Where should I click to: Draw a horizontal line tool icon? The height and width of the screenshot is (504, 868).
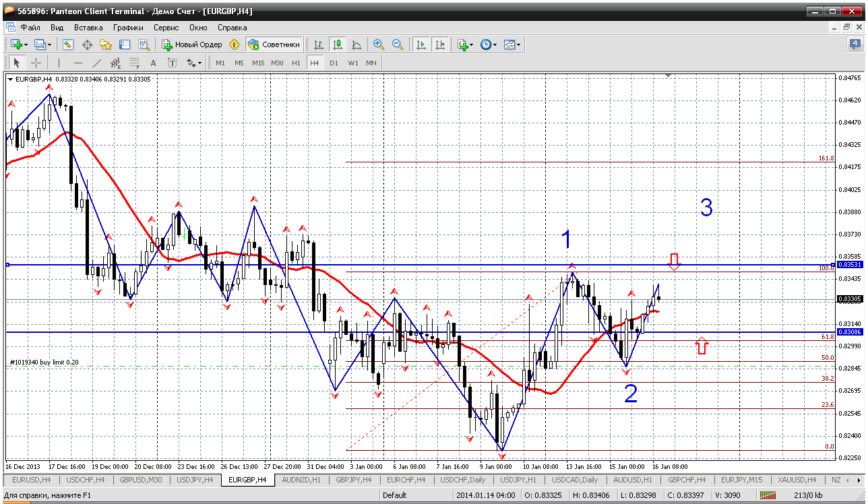[x=77, y=63]
